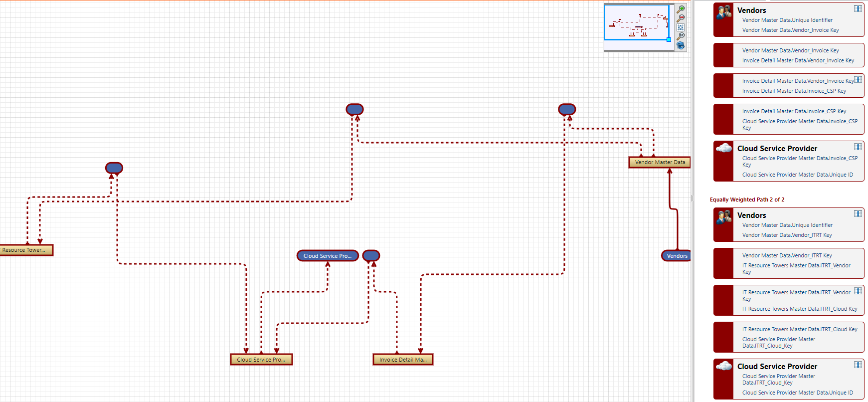Click the cyan handle on the mini-map viewport
Image resolution: width=868 pixels, height=402 pixels.
[669, 39]
